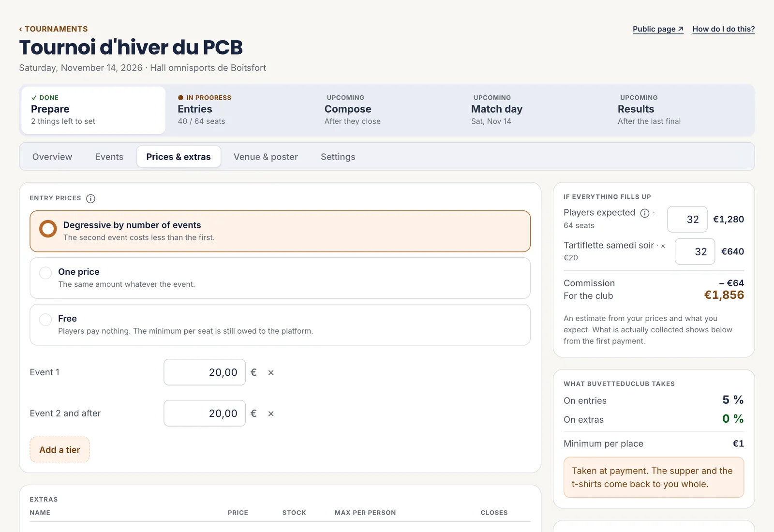Click the MAX PER PERSON column header
Viewport: 774px width, 532px height.
[365, 513]
